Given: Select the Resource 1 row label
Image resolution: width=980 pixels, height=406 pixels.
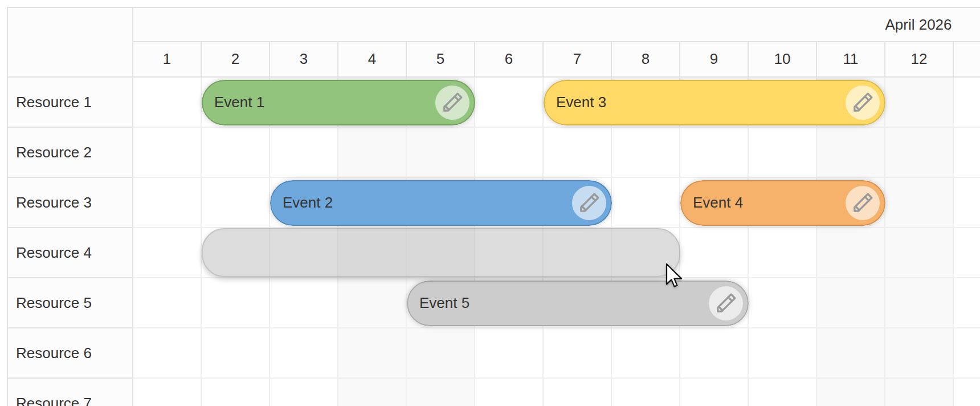Looking at the screenshot, I should [54, 102].
